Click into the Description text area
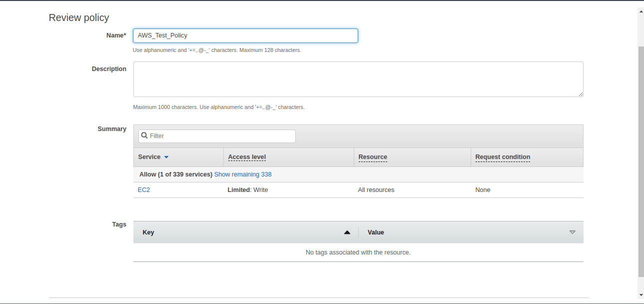Viewport: 644px width, 304px height. point(358,79)
